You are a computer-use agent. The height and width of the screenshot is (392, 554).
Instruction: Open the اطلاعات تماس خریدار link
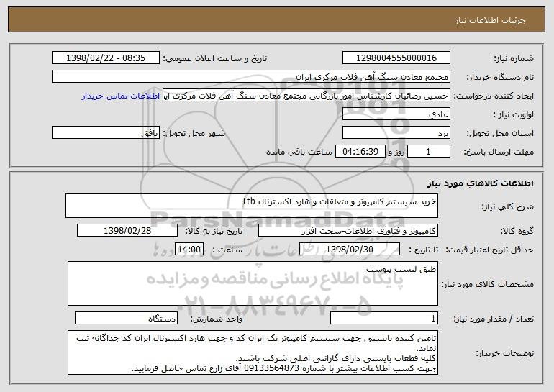(121, 96)
